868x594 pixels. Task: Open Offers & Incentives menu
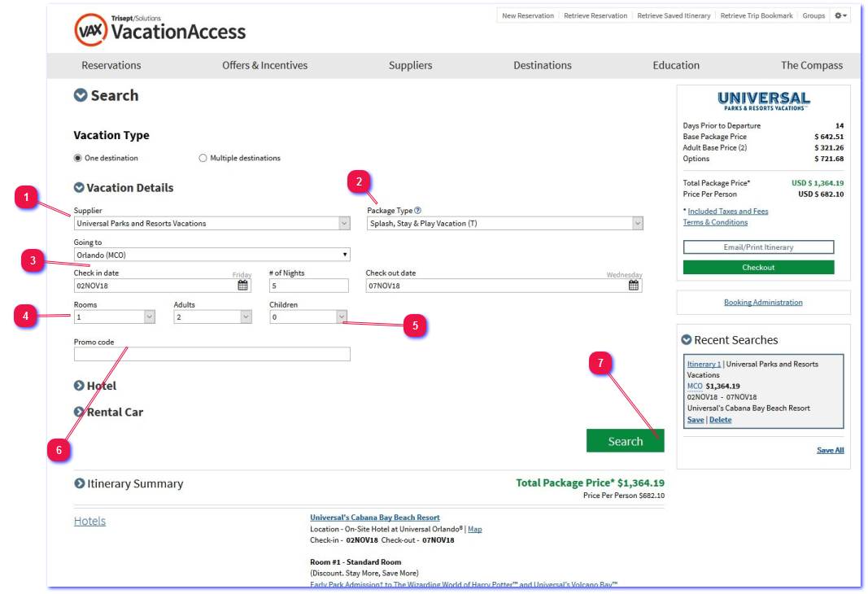264,65
